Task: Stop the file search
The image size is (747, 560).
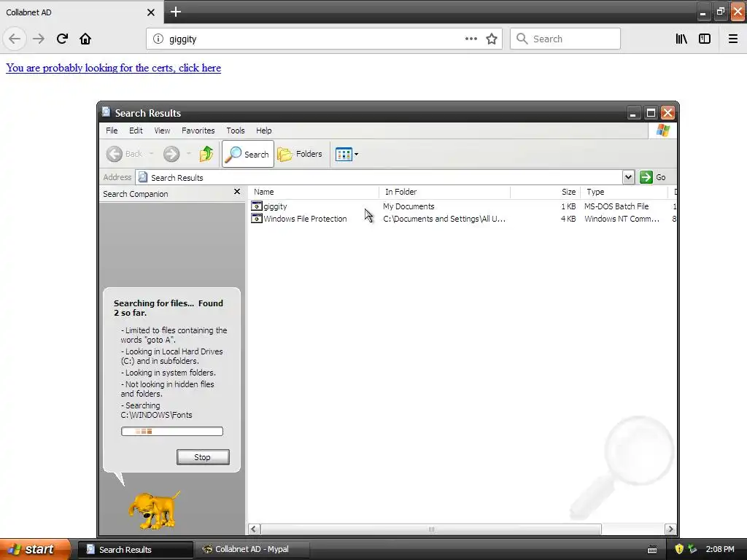Action: click(x=203, y=457)
